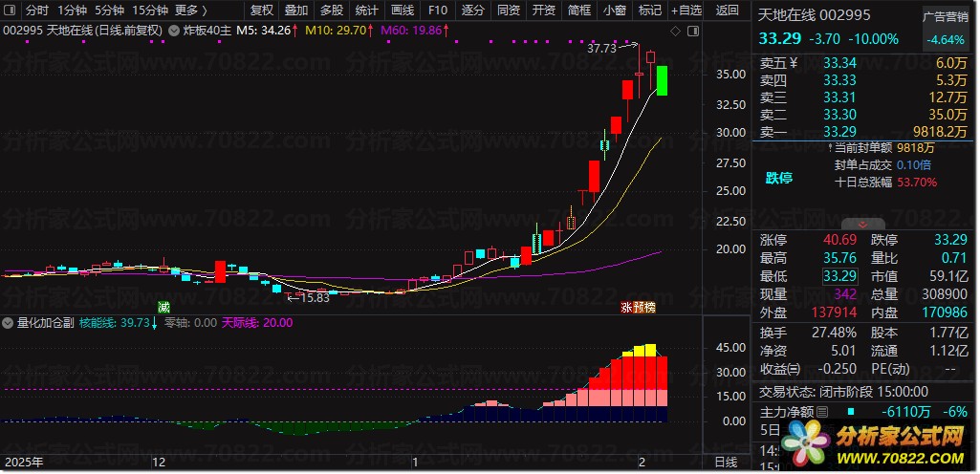Click the 收益 quarter indicator icon
980x474 pixels.
(794, 369)
